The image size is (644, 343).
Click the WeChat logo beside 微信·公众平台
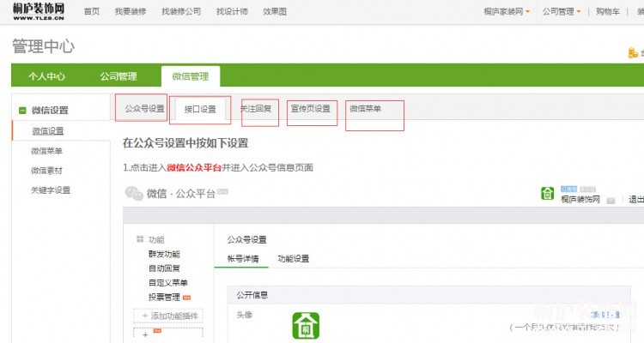[133, 193]
